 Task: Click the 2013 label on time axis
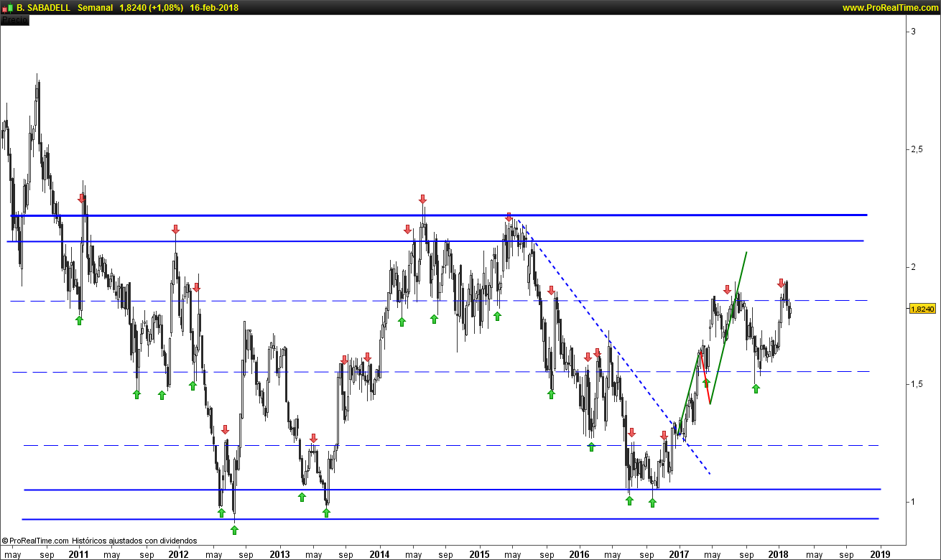[x=279, y=554]
